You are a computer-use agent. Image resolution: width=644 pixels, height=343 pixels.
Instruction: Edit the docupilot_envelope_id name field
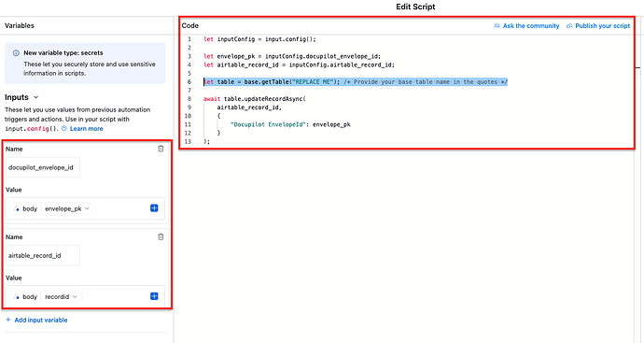tap(43, 167)
